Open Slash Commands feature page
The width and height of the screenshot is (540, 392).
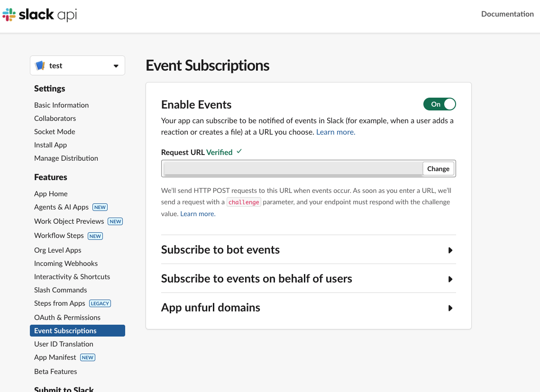pyautogui.click(x=61, y=290)
